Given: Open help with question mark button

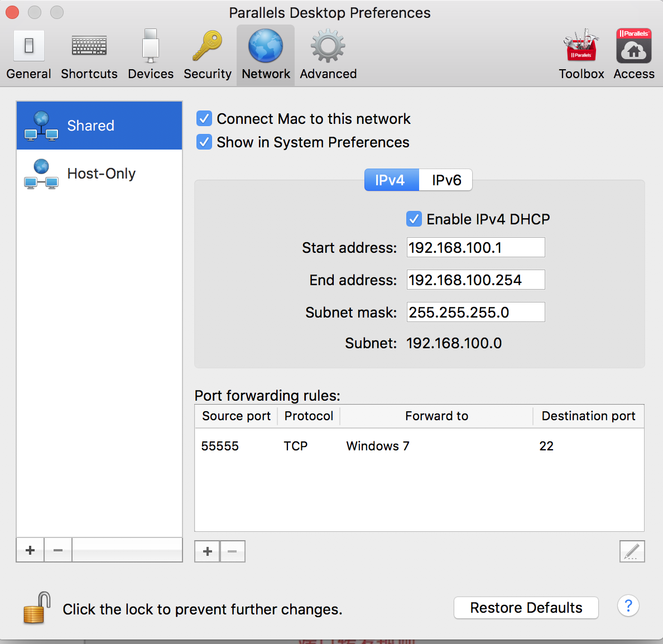Looking at the screenshot, I should (x=628, y=606).
